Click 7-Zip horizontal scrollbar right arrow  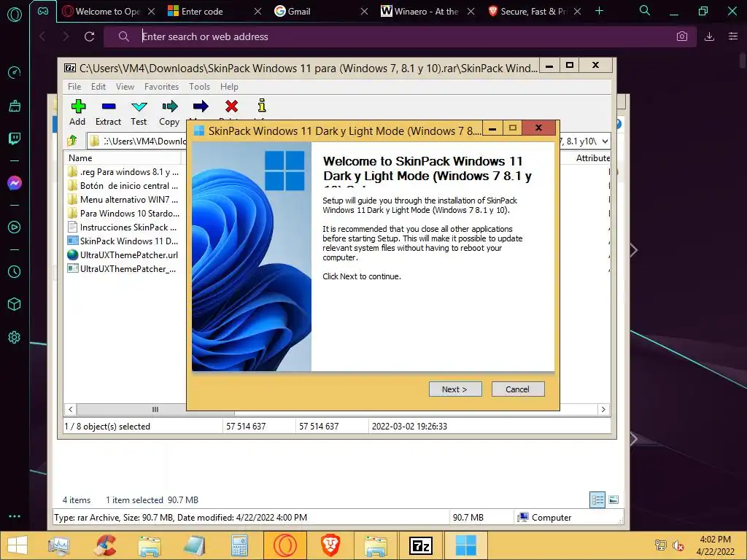603,410
